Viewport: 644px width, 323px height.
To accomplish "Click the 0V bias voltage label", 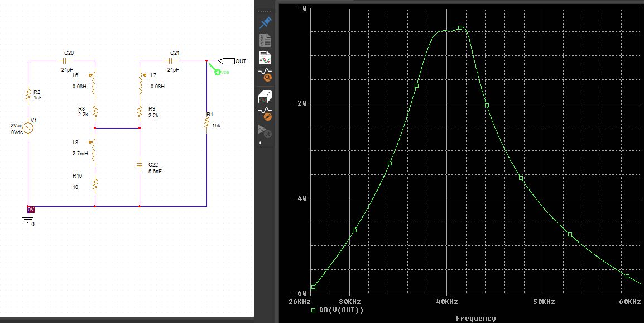I will 31,210.
